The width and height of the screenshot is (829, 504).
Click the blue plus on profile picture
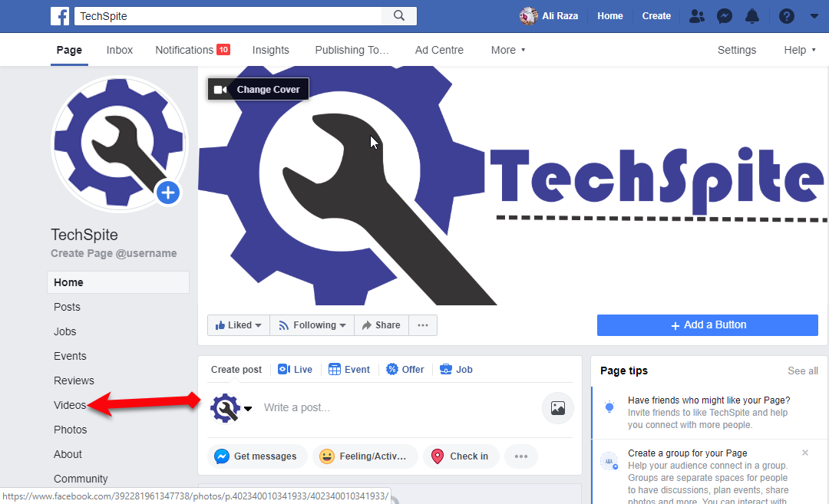tap(168, 193)
